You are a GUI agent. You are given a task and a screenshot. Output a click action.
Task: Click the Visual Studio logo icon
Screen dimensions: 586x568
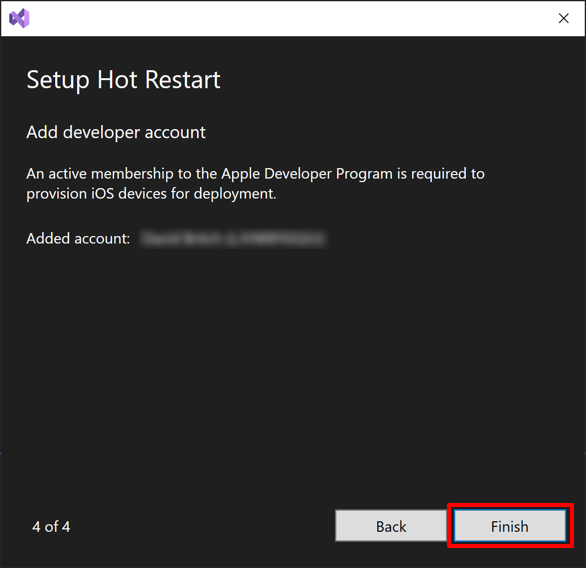point(19,18)
